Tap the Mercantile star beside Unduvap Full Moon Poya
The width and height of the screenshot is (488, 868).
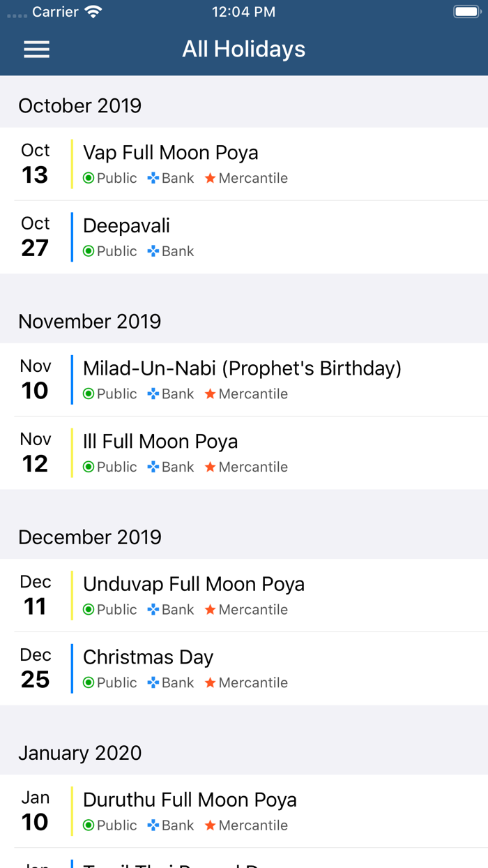[209, 609]
